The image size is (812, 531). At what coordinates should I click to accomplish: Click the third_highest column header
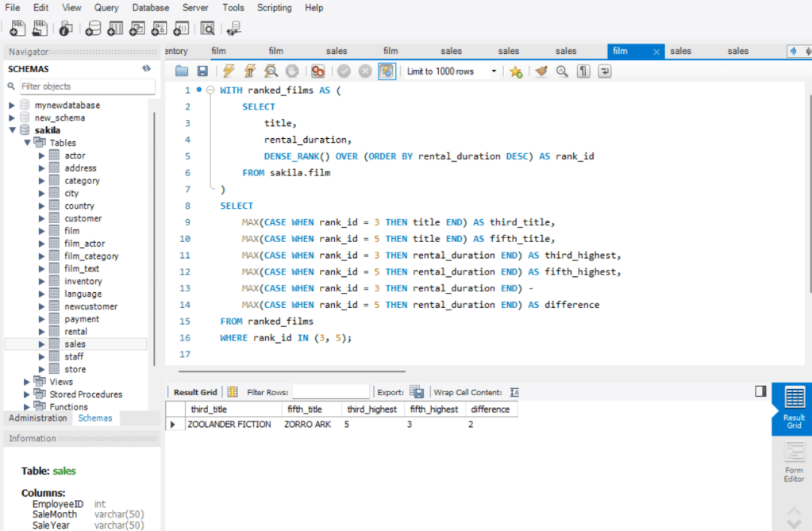[x=372, y=410]
